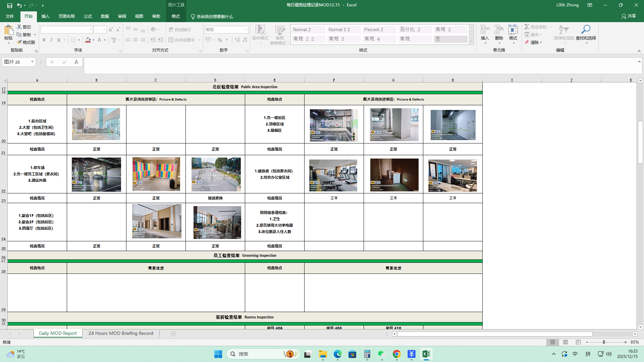Open the font name combo box

click(x=66, y=29)
